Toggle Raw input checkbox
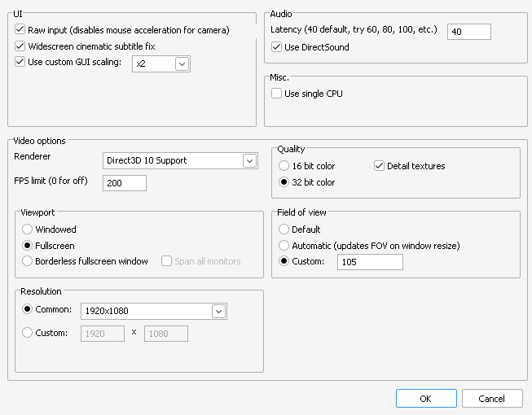This screenshot has height=415, width=532. pyautogui.click(x=20, y=30)
